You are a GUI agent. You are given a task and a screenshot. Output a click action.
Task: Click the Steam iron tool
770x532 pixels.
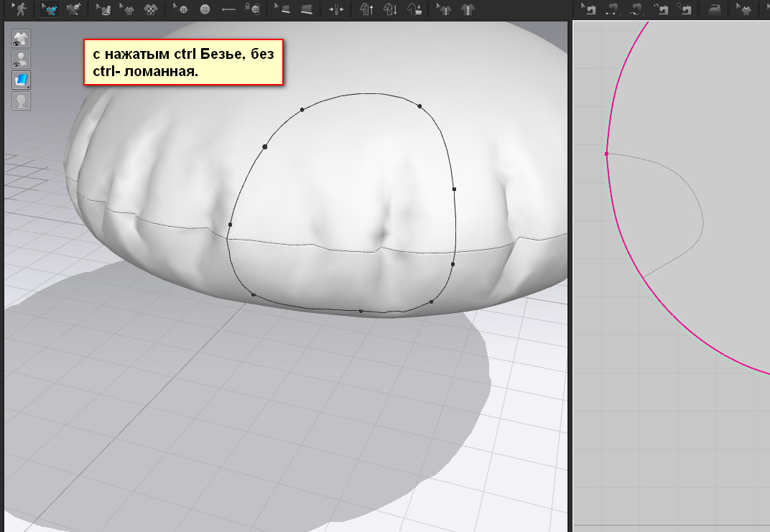pos(713,9)
